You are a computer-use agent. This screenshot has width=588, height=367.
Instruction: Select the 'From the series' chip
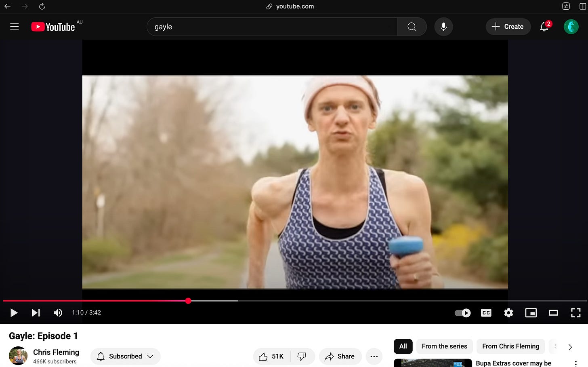pos(444,346)
